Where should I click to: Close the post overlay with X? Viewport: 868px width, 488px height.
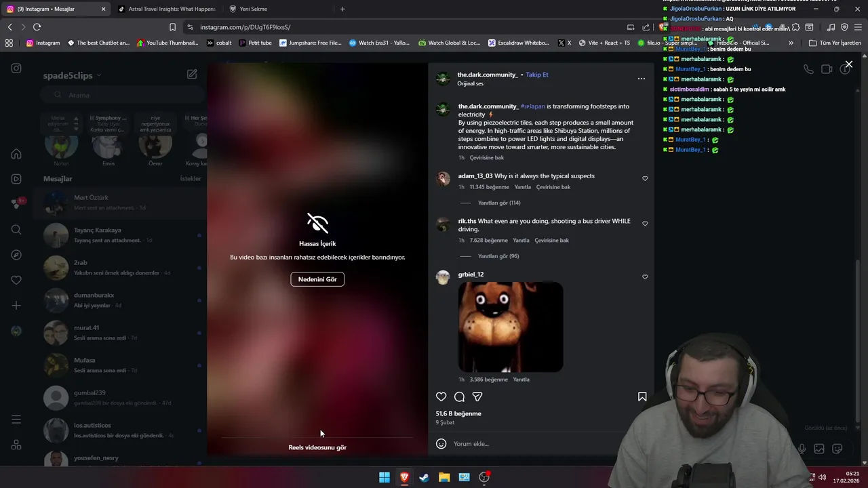(848, 64)
